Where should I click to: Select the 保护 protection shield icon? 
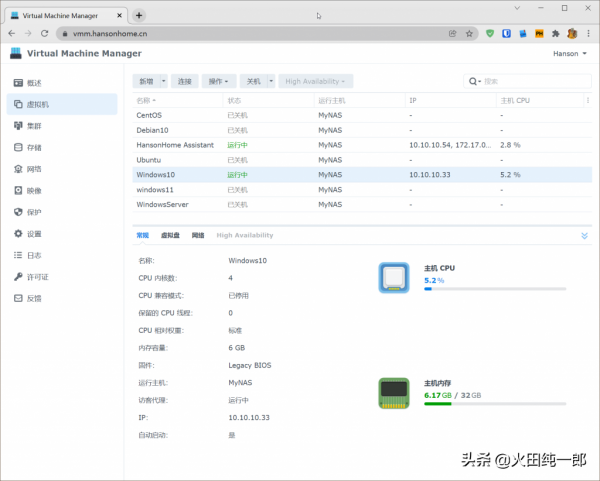pyautogui.click(x=19, y=212)
